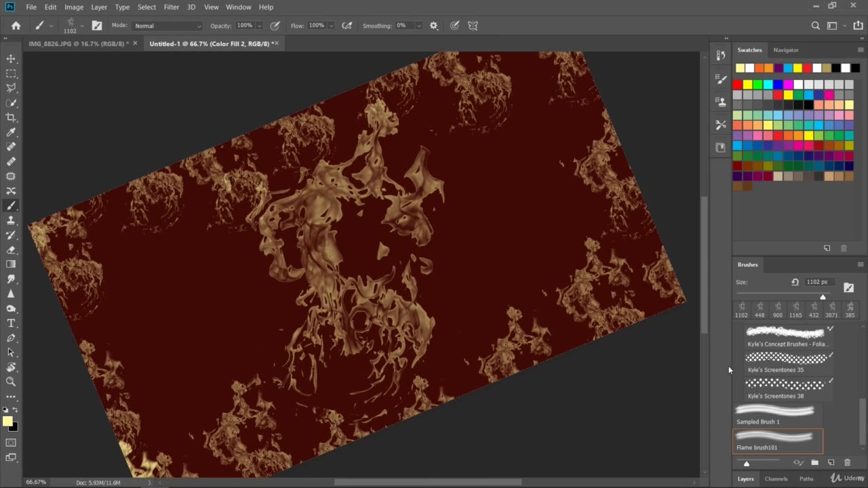The width and height of the screenshot is (868, 488).
Task: Open tool preset picker dropdown
Action: [51, 26]
